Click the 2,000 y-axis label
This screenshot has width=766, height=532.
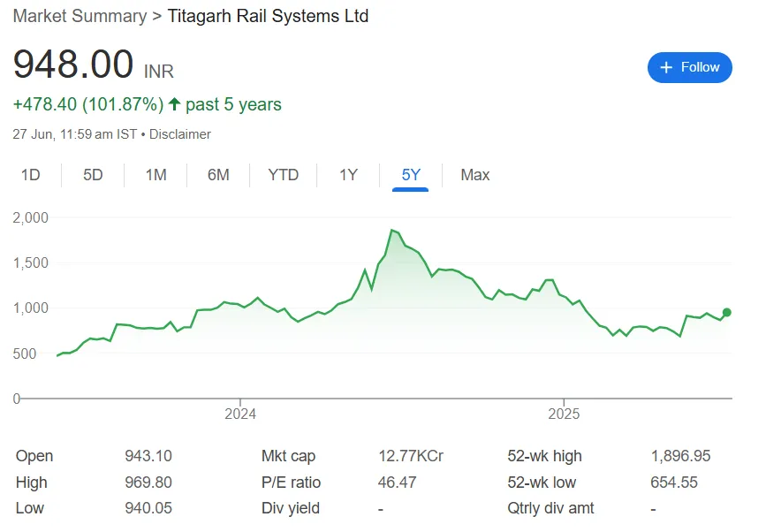[x=31, y=218]
